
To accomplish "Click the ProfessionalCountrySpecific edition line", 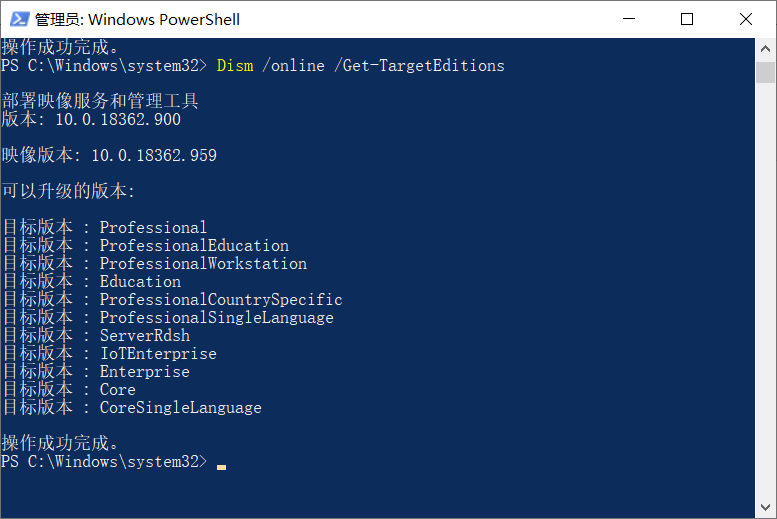I will [172, 299].
